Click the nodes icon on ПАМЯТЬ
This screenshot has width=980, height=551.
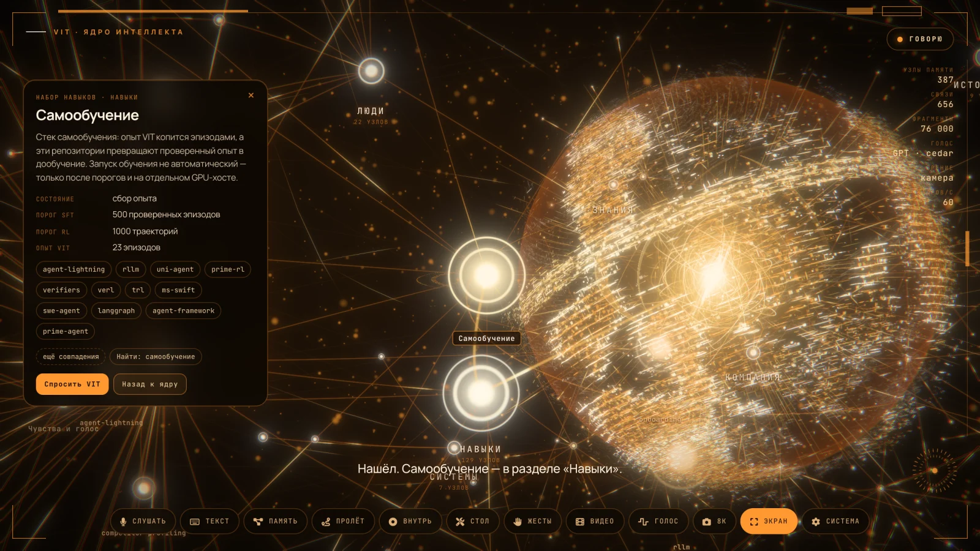pyautogui.click(x=258, y=522)
